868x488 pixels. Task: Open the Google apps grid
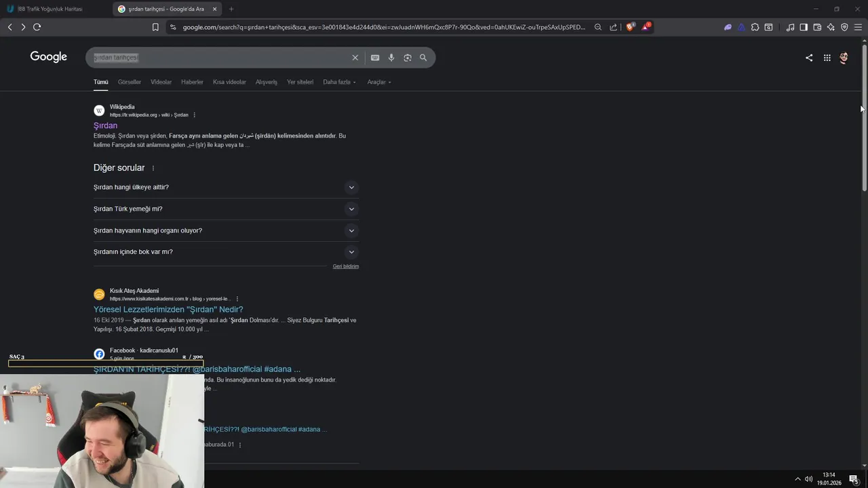827,58
